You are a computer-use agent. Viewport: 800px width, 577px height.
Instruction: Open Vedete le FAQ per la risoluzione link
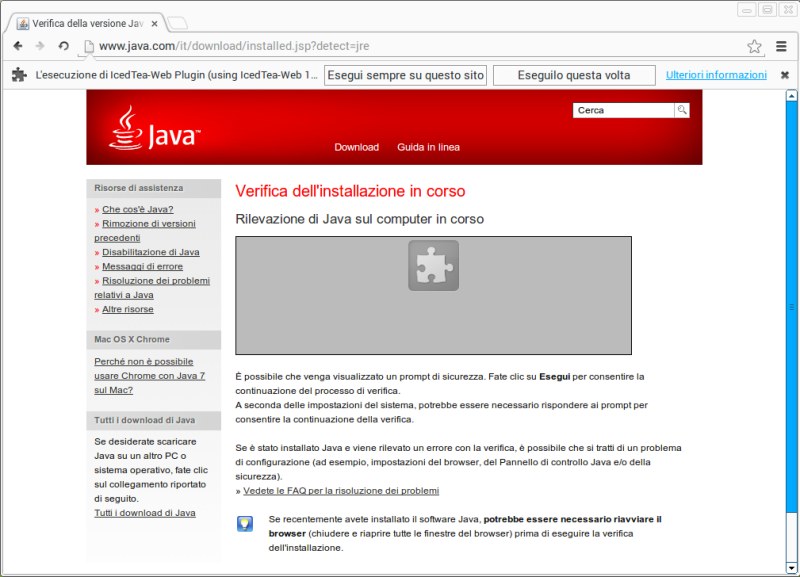(341, 490)
